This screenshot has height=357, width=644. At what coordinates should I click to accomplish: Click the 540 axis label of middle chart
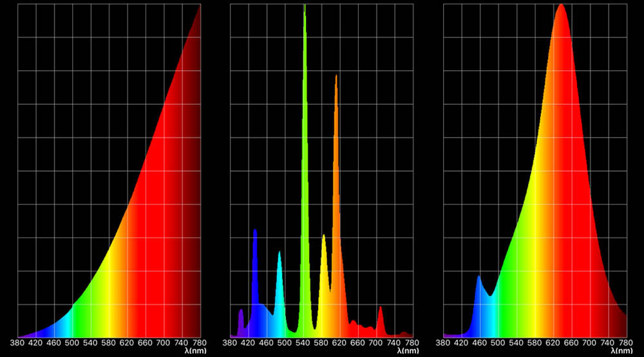tap(304, 343)
